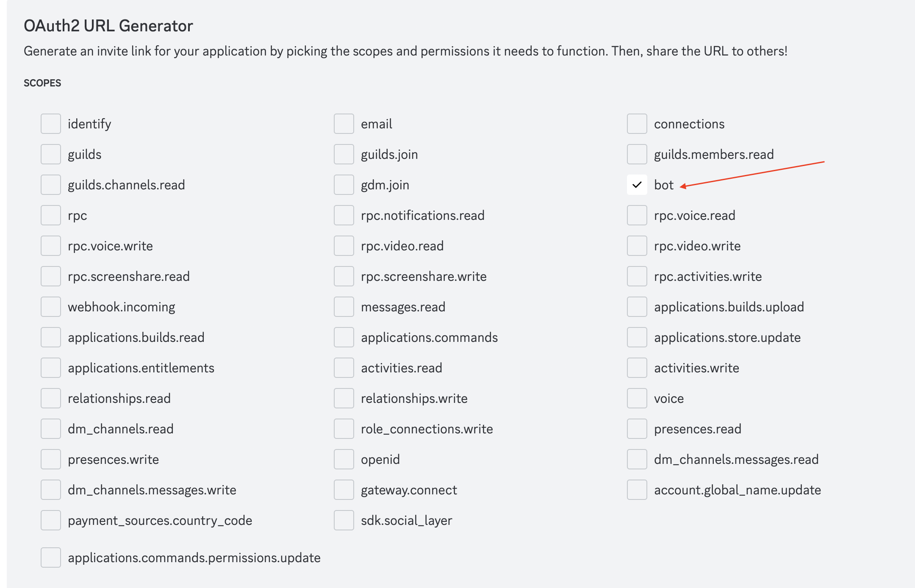
Task: Toggle the webhook.incoming scope
Action: 51,307
